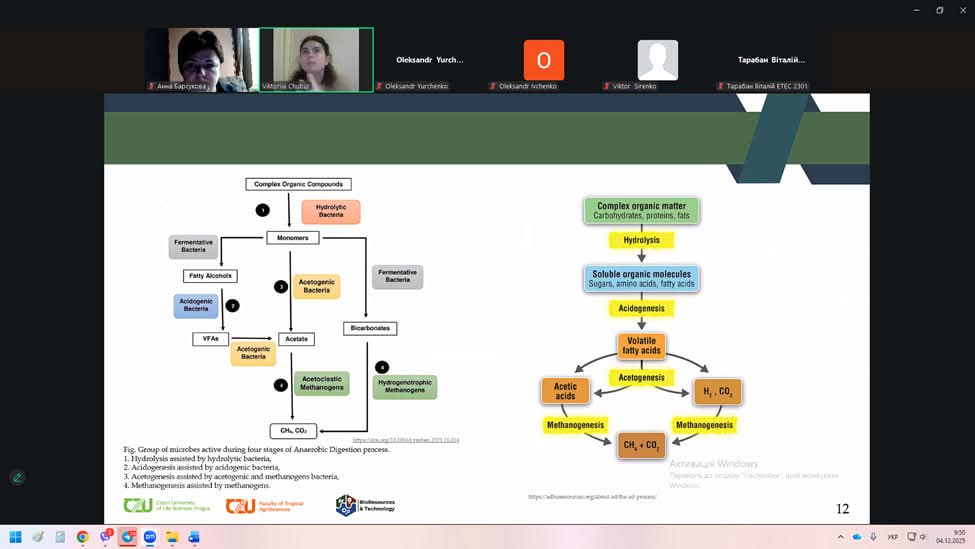Image resolution: width=975 pixels, height=549 pixels.
Task: Open File Explorer from the taskbar
Action: point(172,537)
